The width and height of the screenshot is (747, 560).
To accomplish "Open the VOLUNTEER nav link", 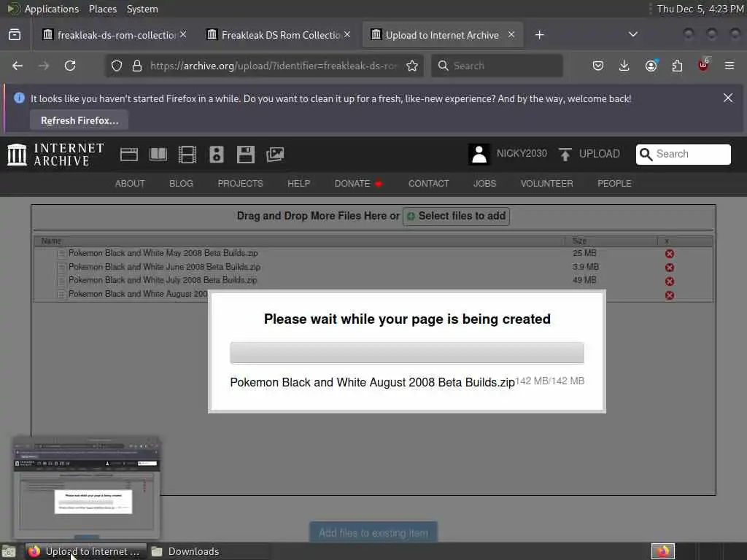I will point(546,183).
